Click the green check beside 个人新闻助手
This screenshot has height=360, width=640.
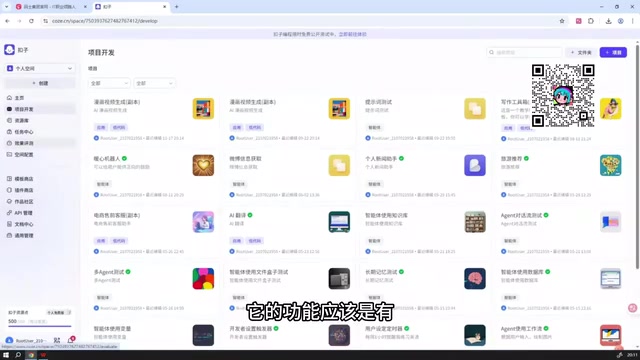(x=402, y=158)
